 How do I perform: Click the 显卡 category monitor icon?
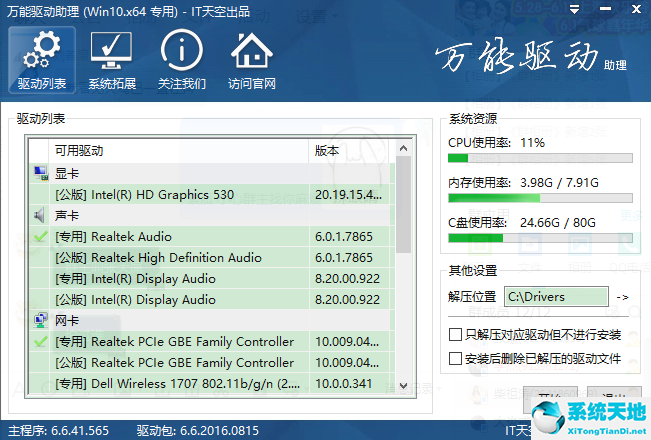tap(41, 174)
